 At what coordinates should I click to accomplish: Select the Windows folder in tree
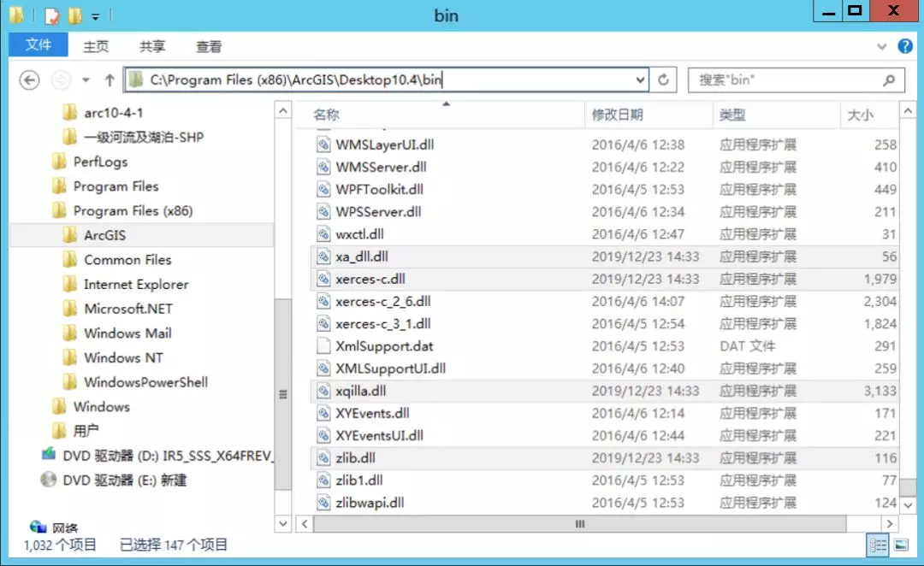pos(91,407)
